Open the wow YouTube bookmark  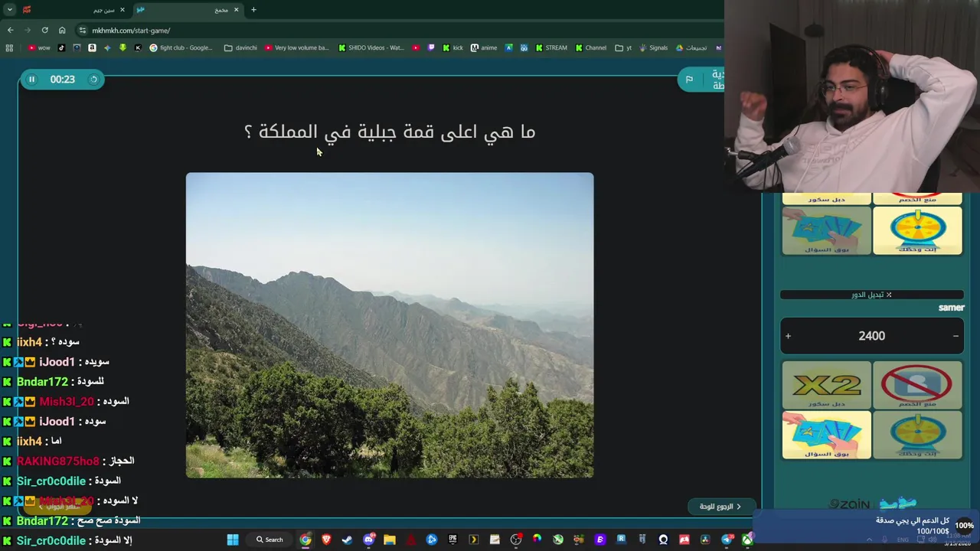38,47
